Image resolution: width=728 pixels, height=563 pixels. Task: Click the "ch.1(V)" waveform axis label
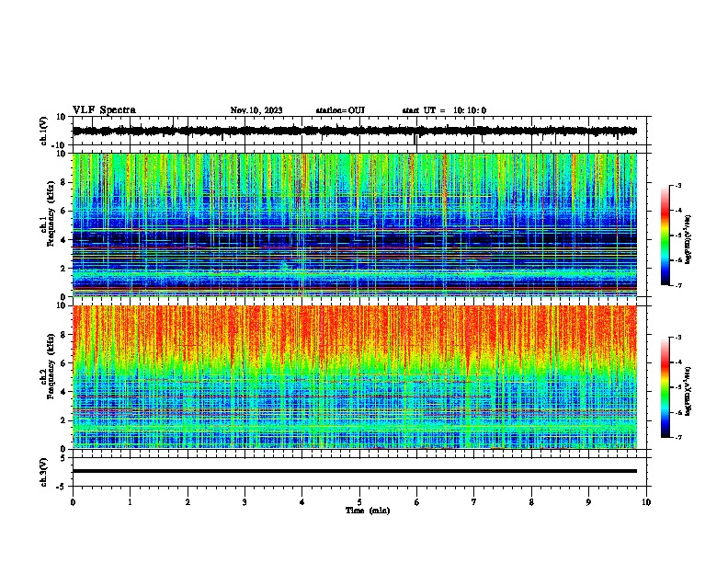[44, 131]
